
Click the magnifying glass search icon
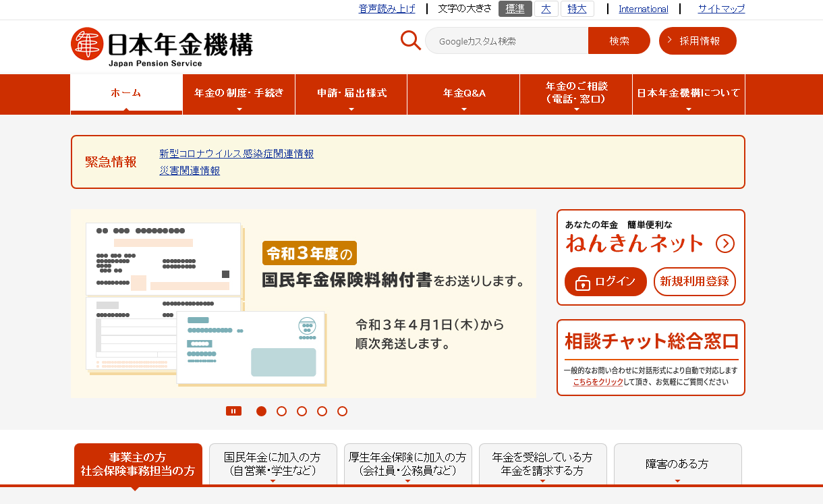pos(410,40)
